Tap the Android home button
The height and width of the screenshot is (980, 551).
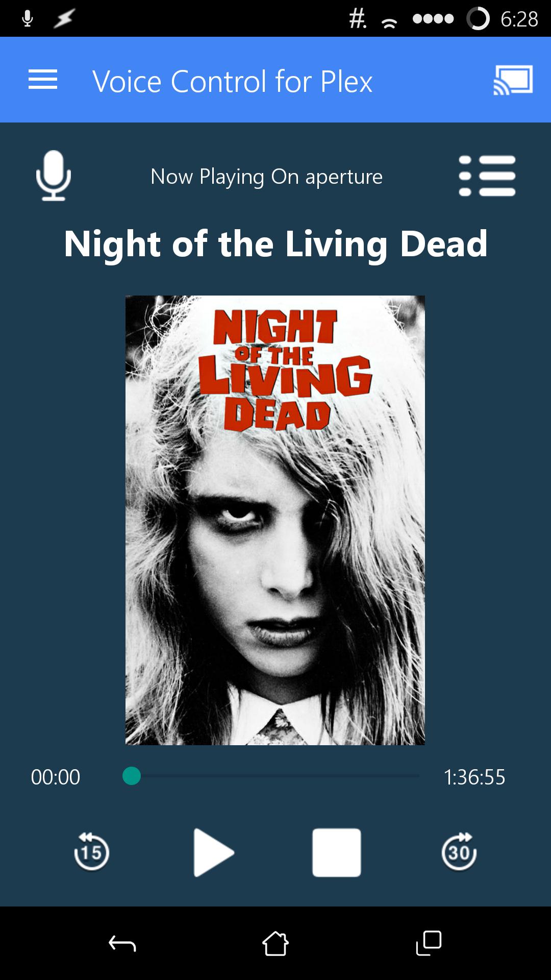pyautogui.click(x=275, y=943)
